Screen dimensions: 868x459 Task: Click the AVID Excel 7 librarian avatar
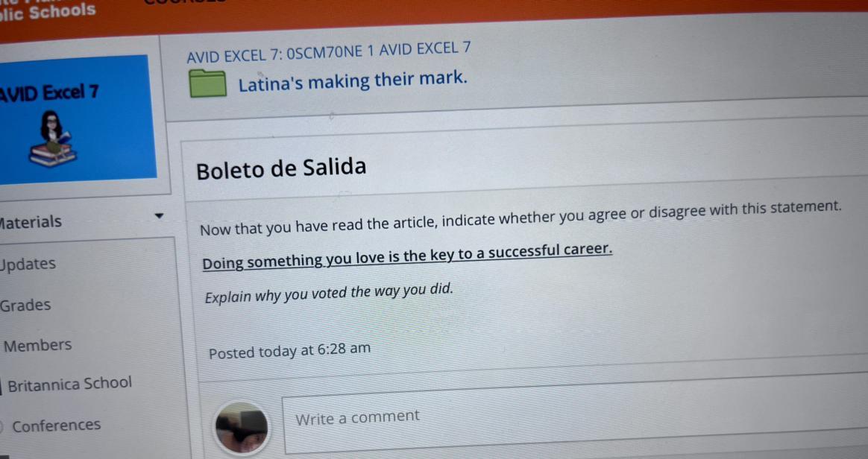point(54,139)
